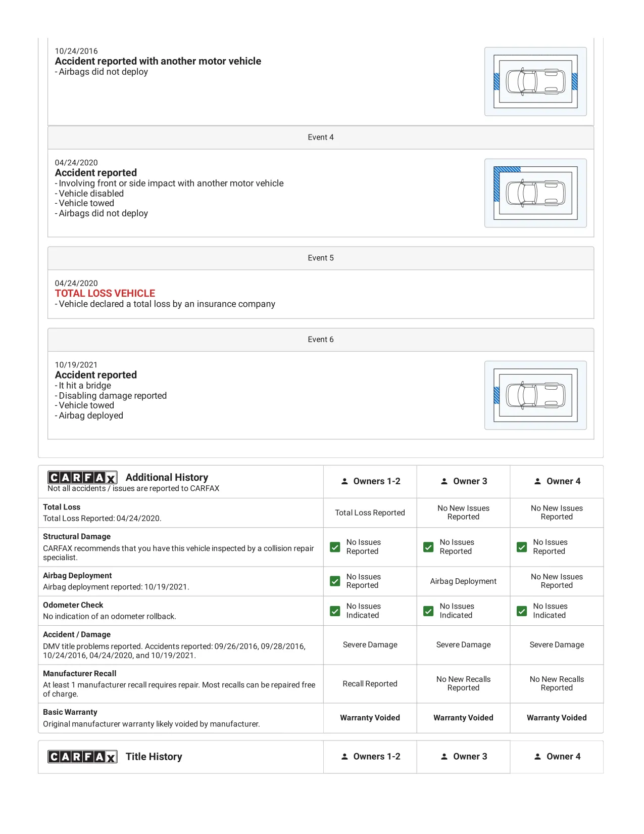Click person icon next to Owner 3 in Additional History
This screenshot has height=834, width=644.
tap(444, 481)
